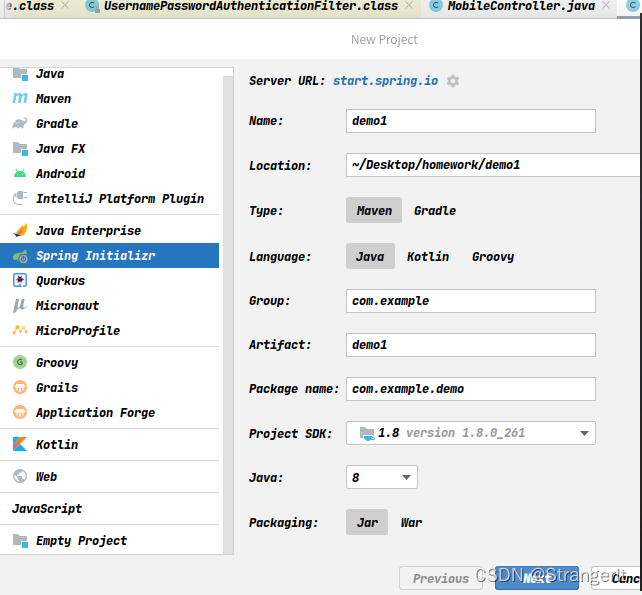The height and width of the screenshot is (595, 642).
Task: Click the Java FX folder icon
Action: (20, 149)
